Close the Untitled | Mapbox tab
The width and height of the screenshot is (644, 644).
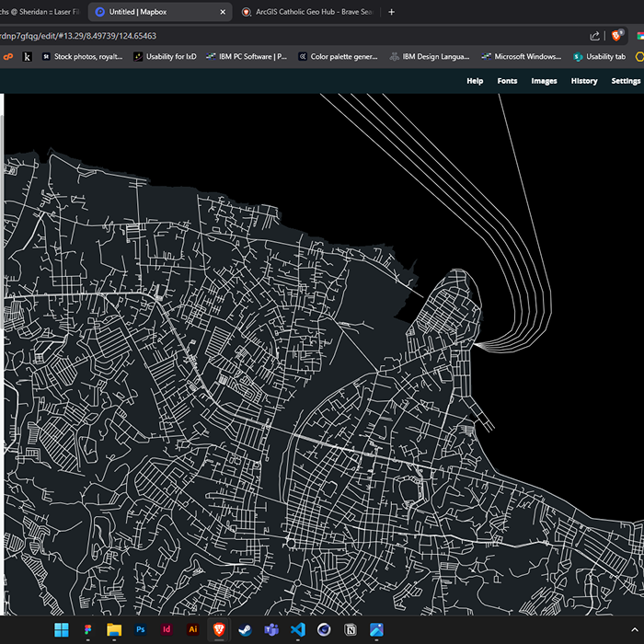pyautogui.click(x=222, y=12)
